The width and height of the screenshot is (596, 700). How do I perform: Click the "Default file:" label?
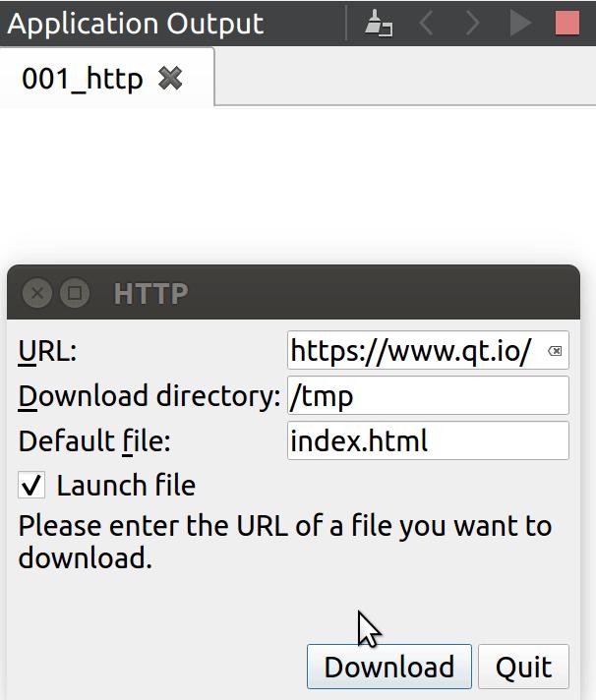point(94,440)
